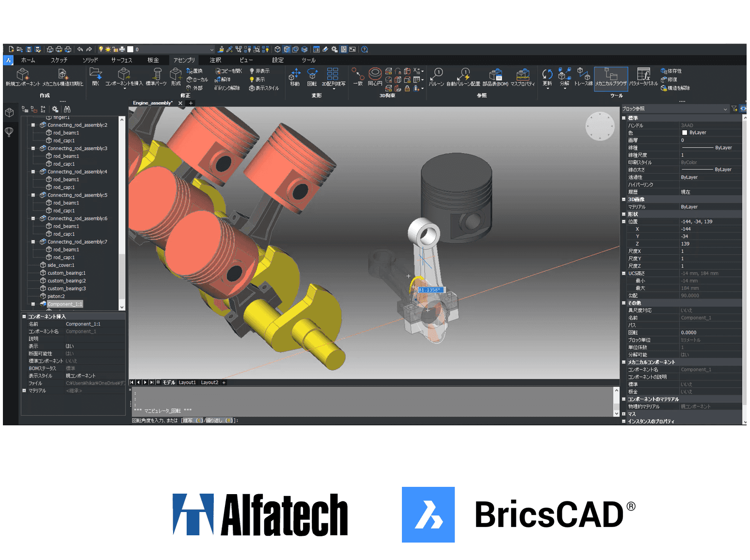Viewport: 750px width, 560px height.
Task: Switch to the ホーム ribbon tab
Action: 28,60
